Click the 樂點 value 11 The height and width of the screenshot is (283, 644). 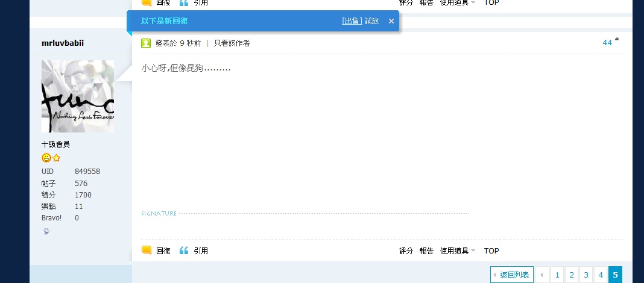[79, 207]
